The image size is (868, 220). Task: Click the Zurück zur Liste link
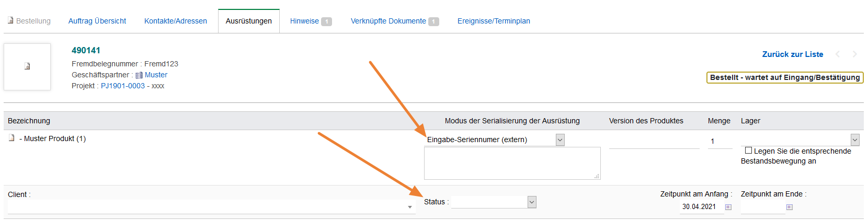pyautogui.click(x=793, y=54)
